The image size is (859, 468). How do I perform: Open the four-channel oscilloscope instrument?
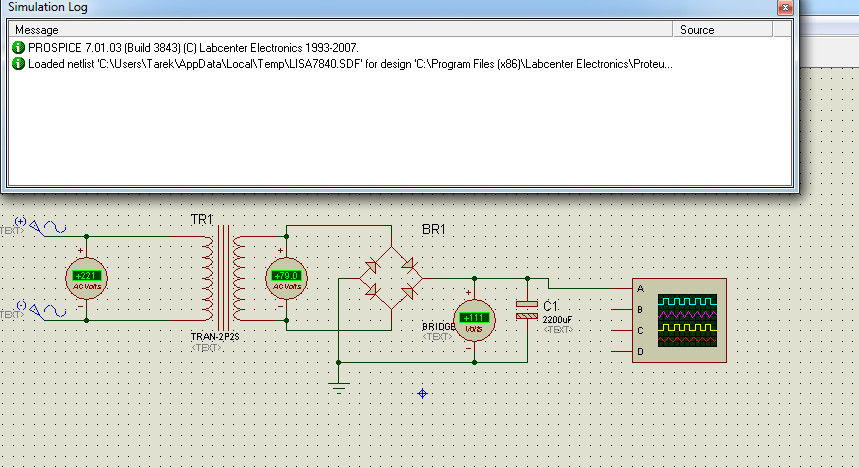[x=679, y=321]
